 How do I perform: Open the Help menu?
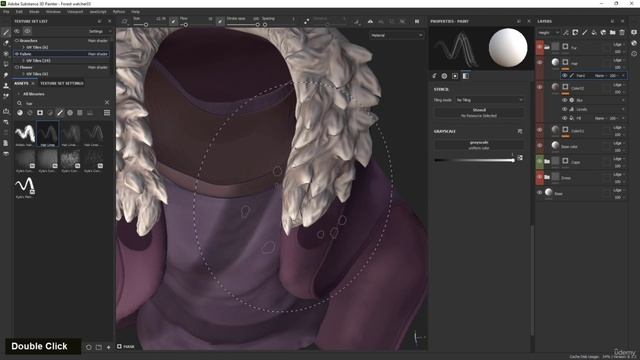click(136, 12)
